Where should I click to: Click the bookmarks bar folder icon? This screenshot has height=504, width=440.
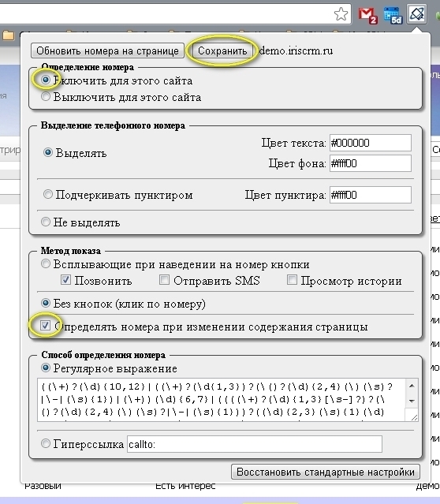click(x=8, y=35)
